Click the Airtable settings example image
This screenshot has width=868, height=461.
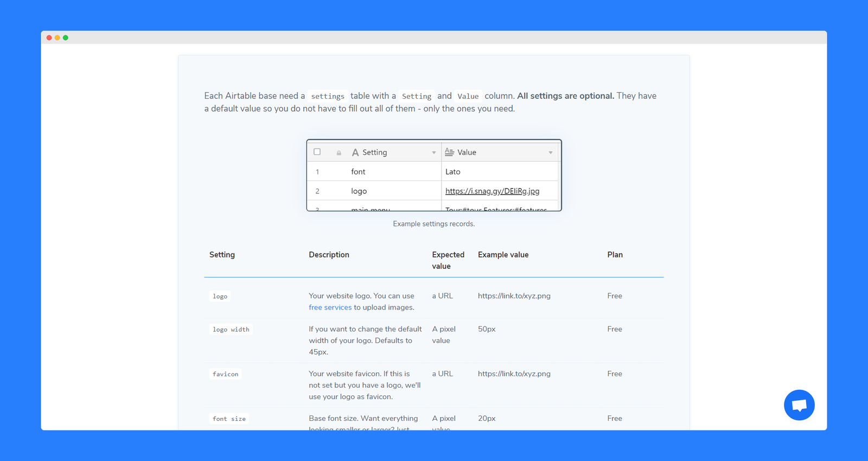coord(434,175)
